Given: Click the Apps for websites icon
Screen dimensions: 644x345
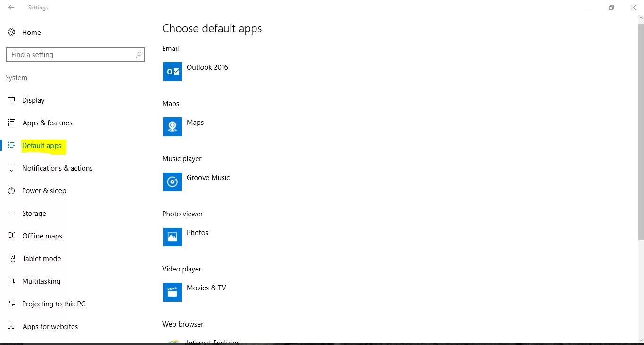Looking at the screenshot, I should (11, 327).
